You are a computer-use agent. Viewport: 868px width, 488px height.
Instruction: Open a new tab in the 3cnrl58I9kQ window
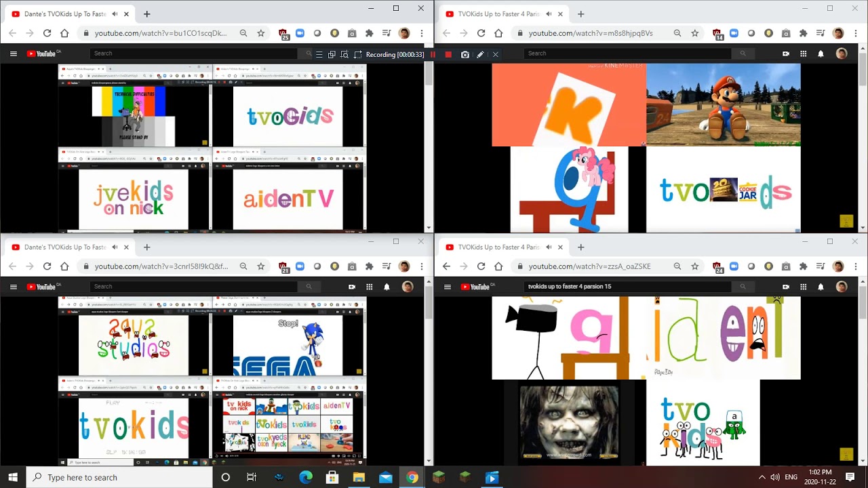[x=146, y=247]
